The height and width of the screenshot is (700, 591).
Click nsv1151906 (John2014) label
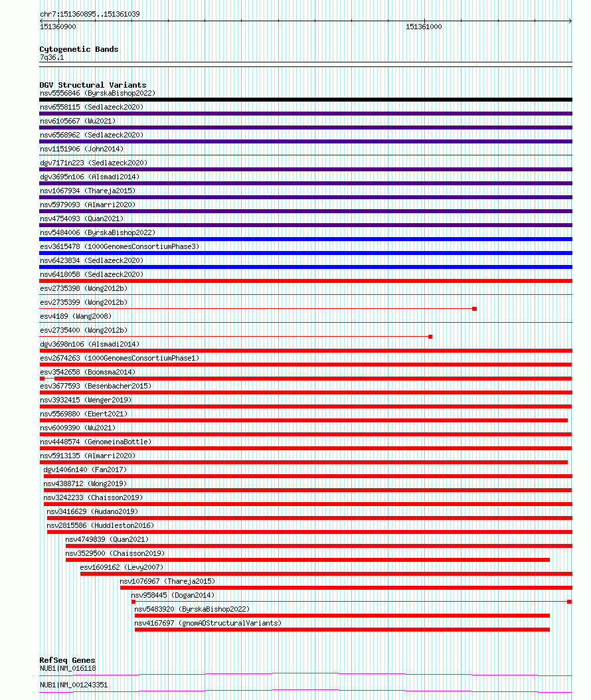point(82,149)
